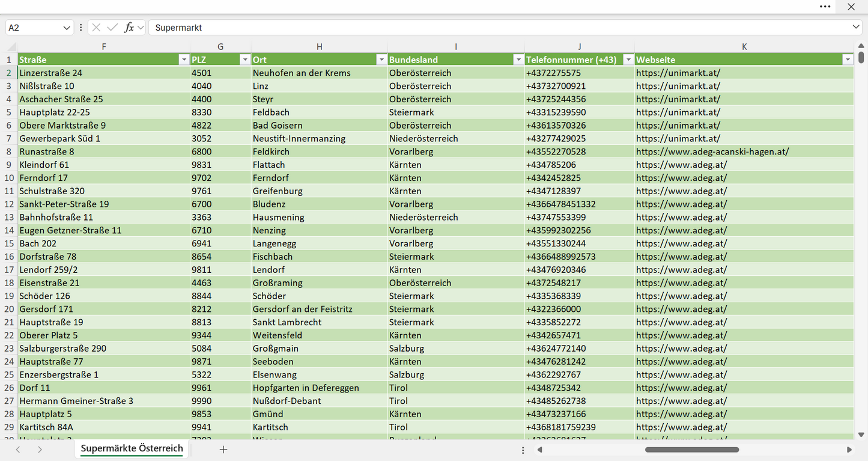868x461 pixels.
Task: Expand the formula bar with chevron
Action: click(856, 27)
